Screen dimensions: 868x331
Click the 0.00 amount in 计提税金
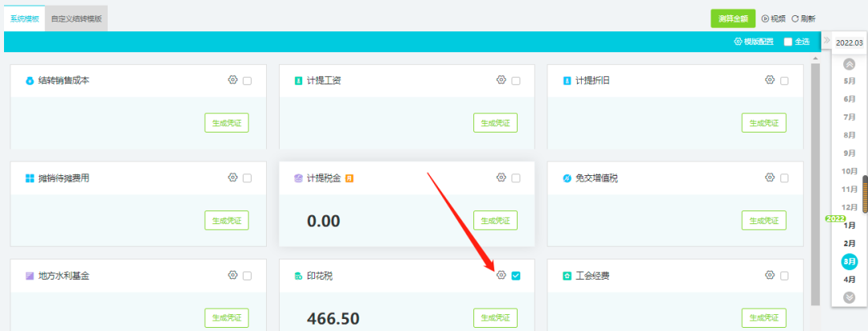[323, 222]
